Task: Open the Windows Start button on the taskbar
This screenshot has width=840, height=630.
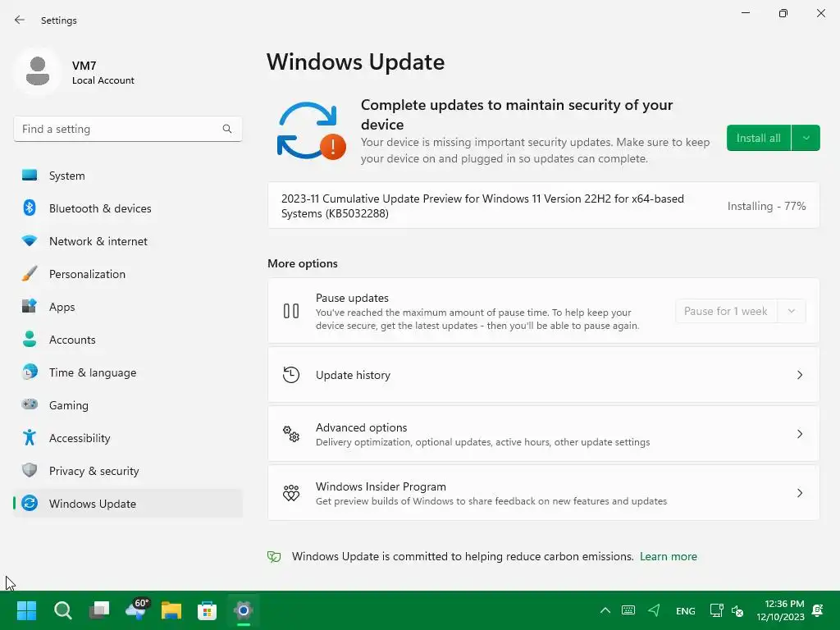Action: tap(26, 610)
